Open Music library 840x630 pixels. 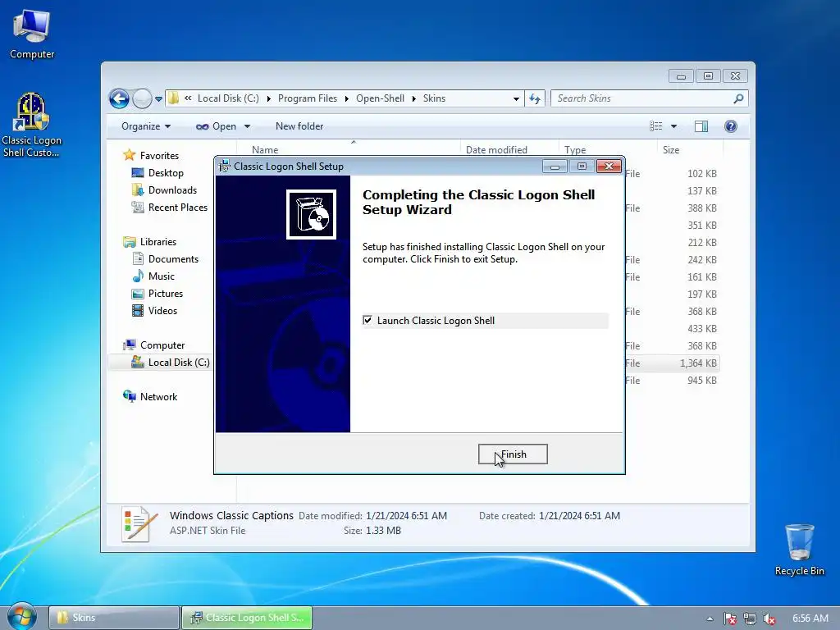(x=162, y=276)
